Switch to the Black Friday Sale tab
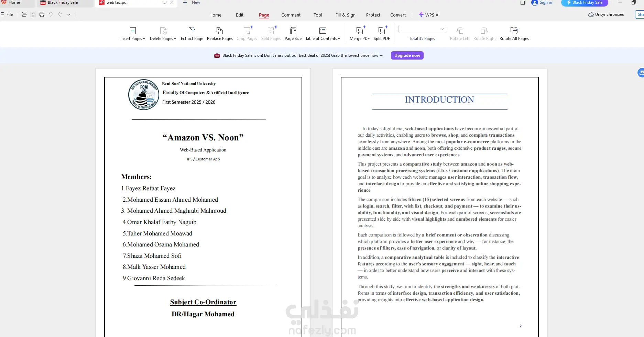Image resolution: width=644 pixels, height=337 pixels. tap(65, 3)
